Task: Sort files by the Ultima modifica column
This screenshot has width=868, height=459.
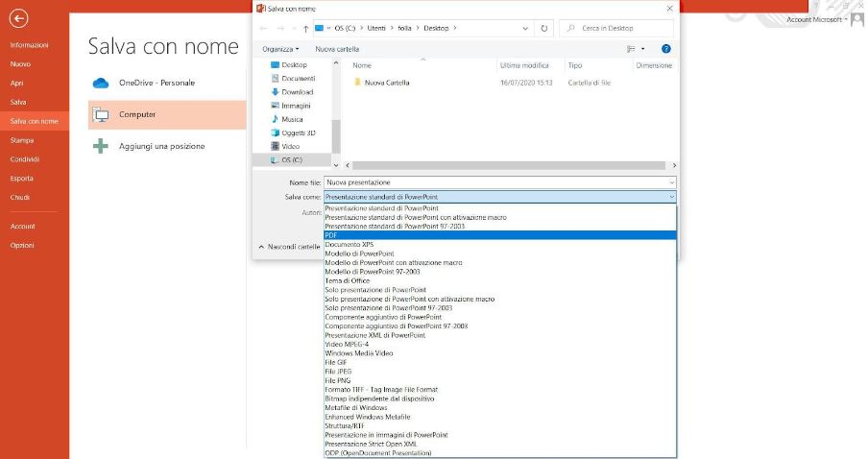Action: pyautogui.click(x=522, y=65)
